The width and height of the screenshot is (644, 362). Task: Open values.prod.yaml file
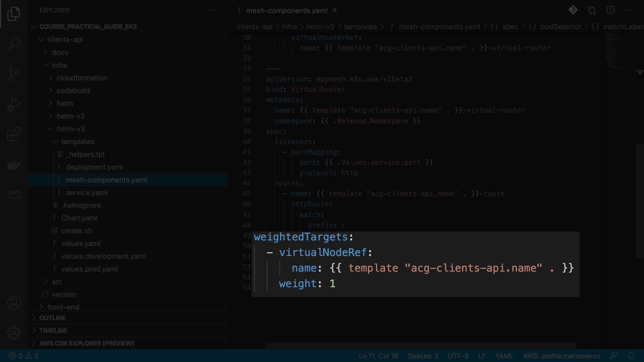(89, 269)
